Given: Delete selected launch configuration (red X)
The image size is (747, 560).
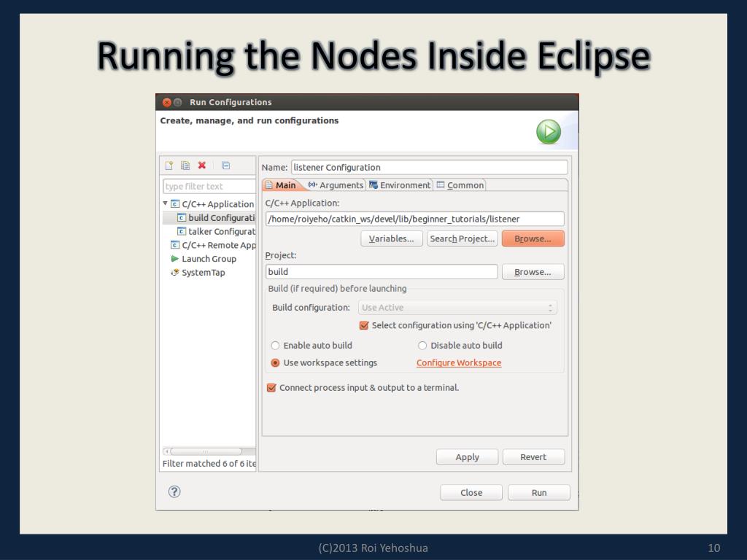Looking at the screenshot, I should pos(202,166).
